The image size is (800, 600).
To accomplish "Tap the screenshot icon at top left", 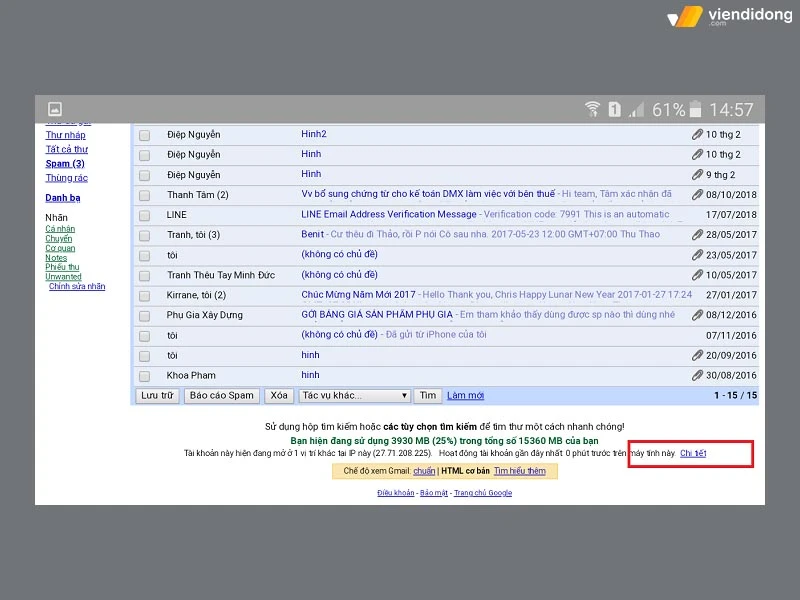I will [55, 109].
